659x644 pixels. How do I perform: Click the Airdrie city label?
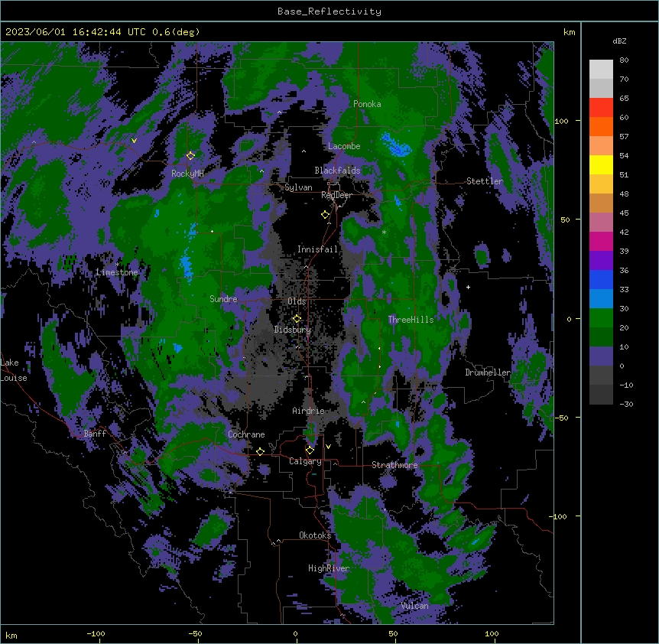click(x=308, y=411)
